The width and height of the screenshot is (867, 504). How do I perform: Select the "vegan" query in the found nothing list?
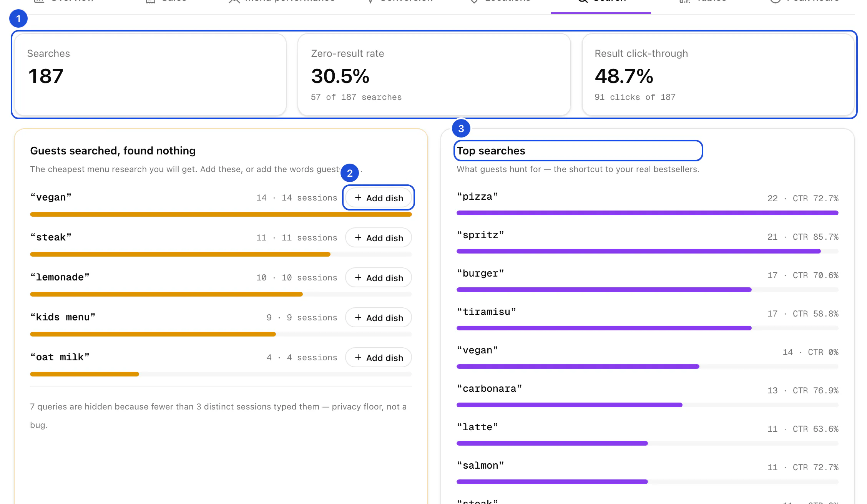51,197
